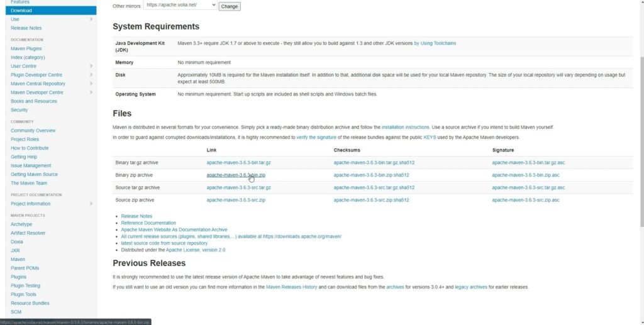This screenshot has height=325, width=644.
Task: Open Plugin Testing project link
Action: (25, 285)
